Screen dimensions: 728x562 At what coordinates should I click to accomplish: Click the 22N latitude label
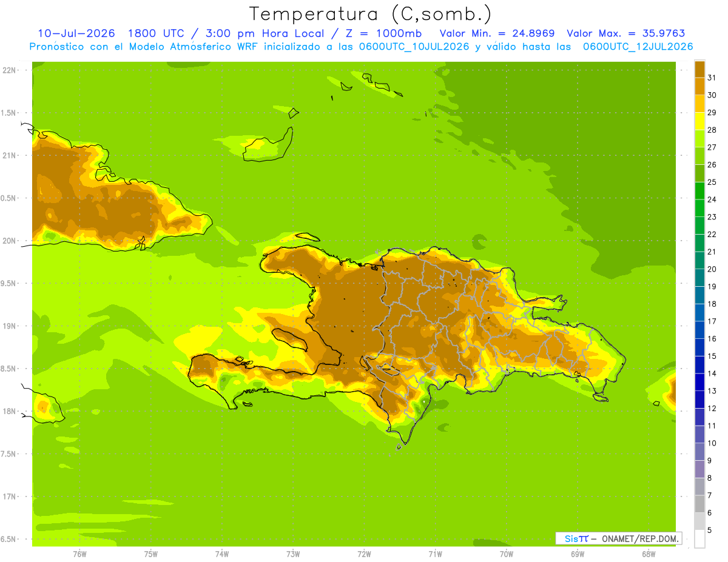(9, 70)
